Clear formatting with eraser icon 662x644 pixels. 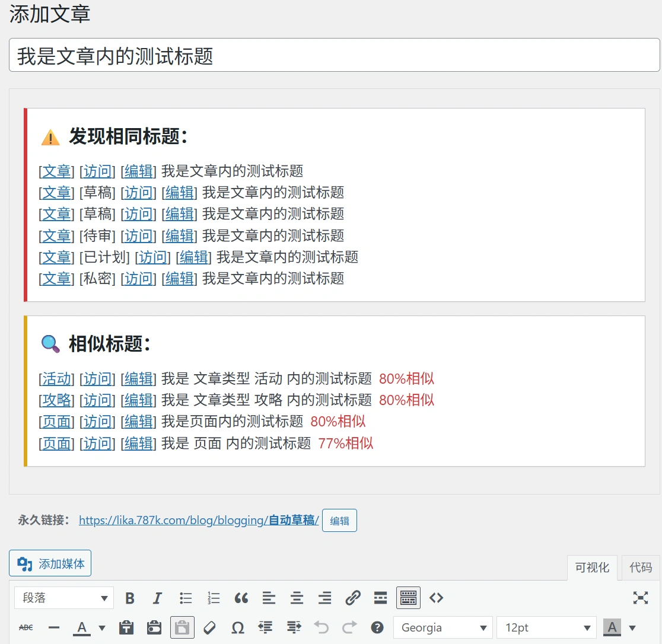(x=210, y=627)
